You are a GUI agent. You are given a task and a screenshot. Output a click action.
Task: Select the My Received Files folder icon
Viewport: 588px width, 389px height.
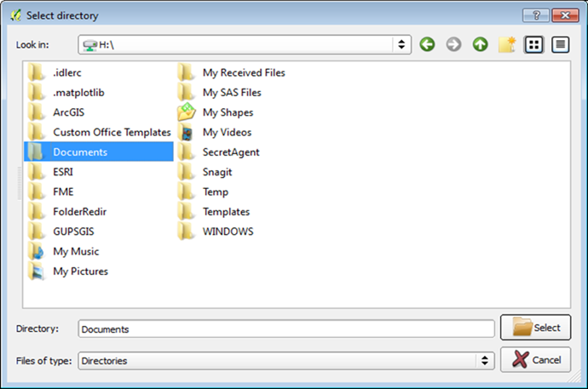187,72
